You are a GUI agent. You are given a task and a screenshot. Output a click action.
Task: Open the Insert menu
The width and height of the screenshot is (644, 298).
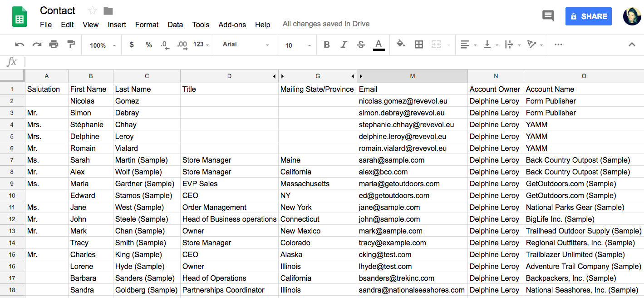(x=117, y=25)
